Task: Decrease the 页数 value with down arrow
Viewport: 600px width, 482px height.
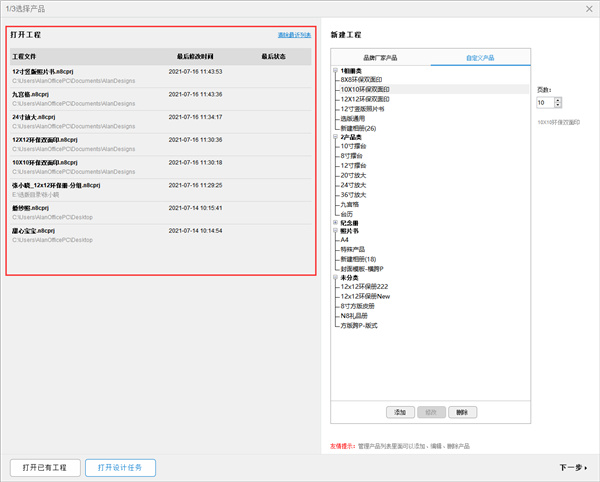Action: point(558,105)
